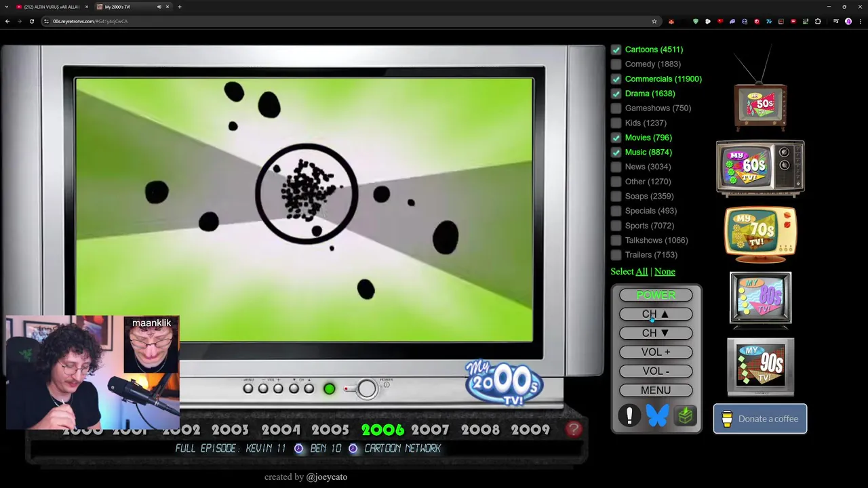Enable the Talkshows category
Screen dimensions: 868x488
616,240
